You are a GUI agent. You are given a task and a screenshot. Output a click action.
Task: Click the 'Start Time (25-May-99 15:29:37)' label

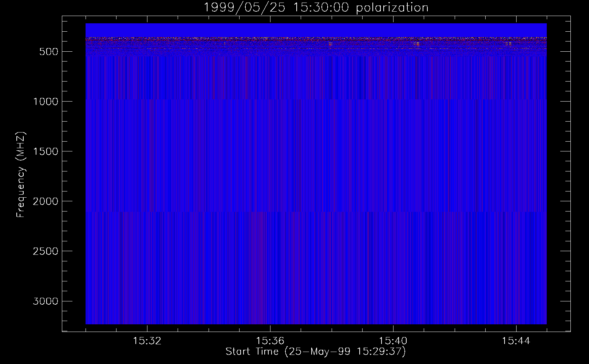point(316,352)
